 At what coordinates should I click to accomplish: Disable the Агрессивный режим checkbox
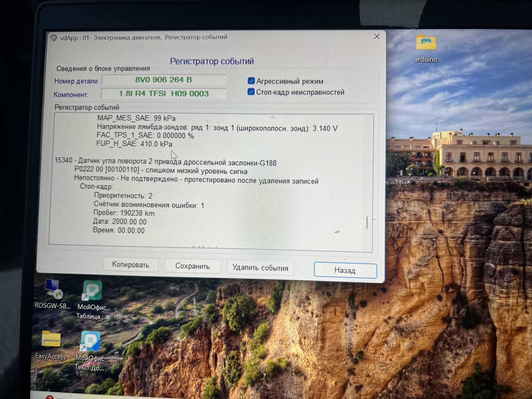(x=251, y=81)
